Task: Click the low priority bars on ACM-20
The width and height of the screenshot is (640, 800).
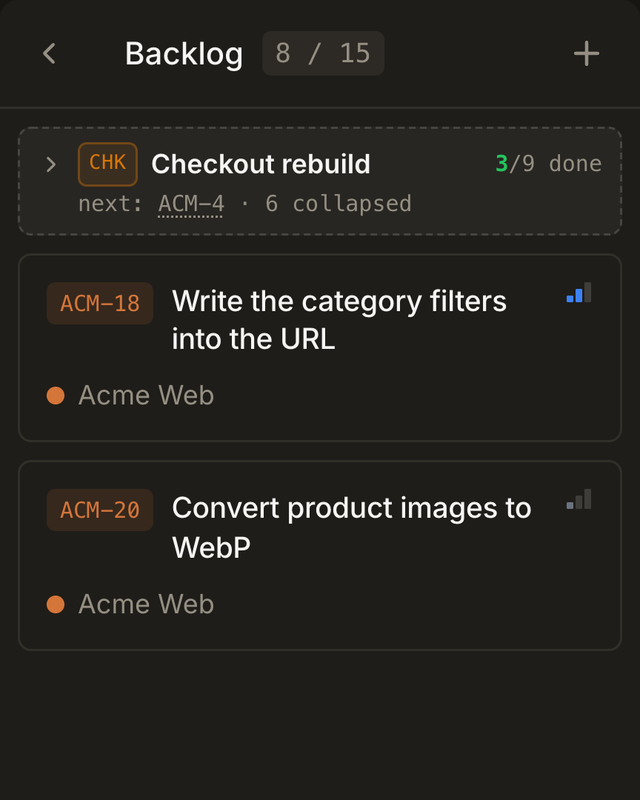Action: [x=579, y=499]
